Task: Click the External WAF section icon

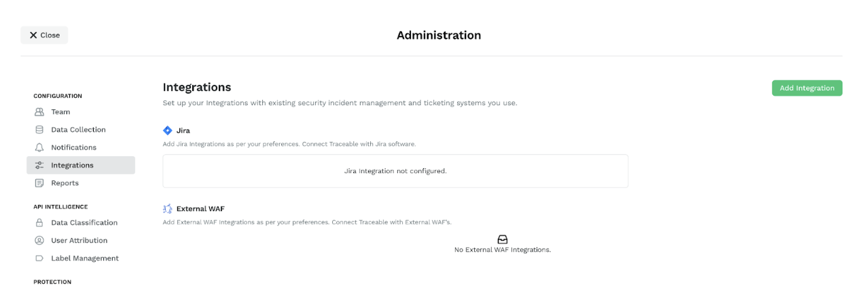Action: coord(168,208)
